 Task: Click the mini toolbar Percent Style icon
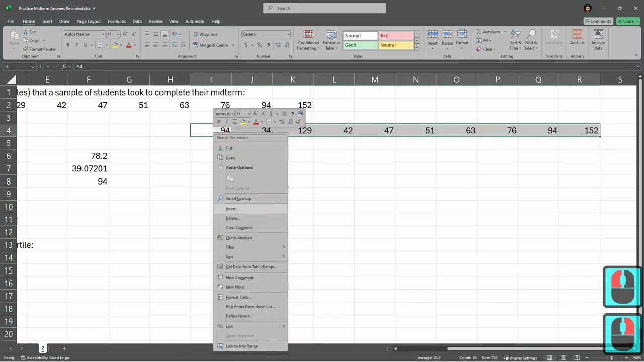(284, 114)
